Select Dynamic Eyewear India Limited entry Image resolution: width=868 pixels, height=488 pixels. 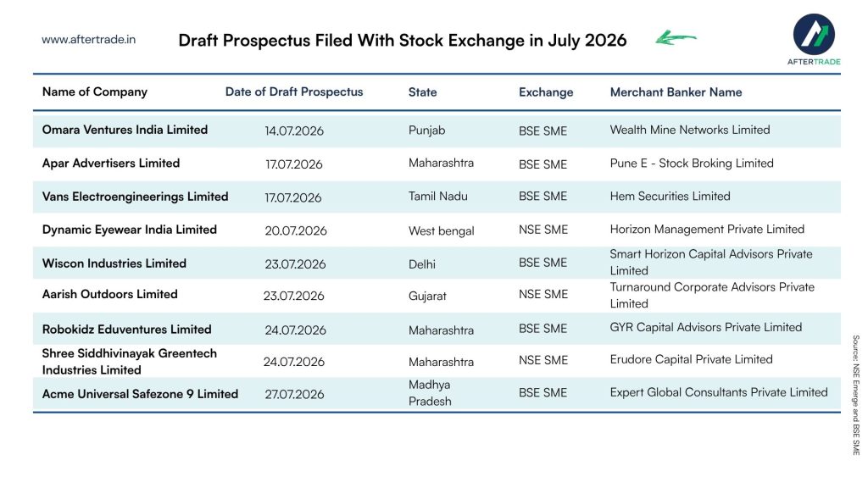130,230
